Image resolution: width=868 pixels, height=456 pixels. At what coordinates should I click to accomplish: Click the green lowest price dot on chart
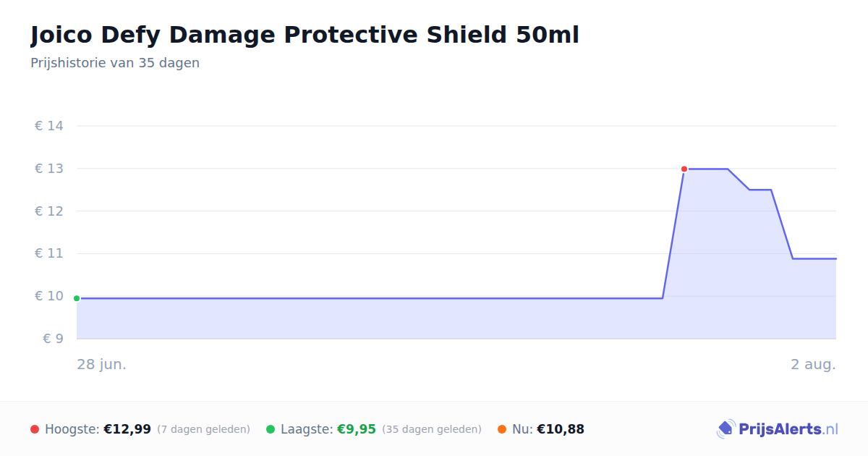pos(77,298)
